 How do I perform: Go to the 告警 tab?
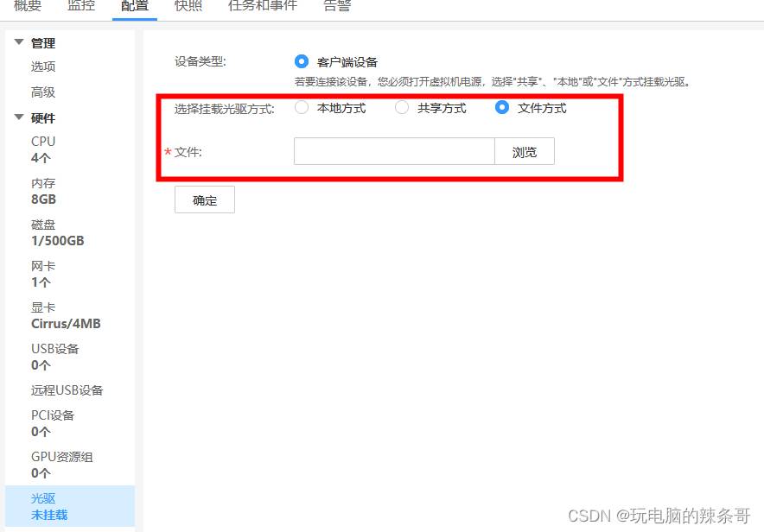[337, 6]
